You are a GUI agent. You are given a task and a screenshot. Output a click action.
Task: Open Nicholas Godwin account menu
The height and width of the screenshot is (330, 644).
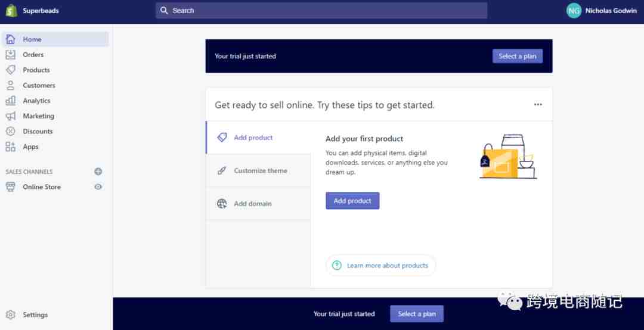coord(601,11)
